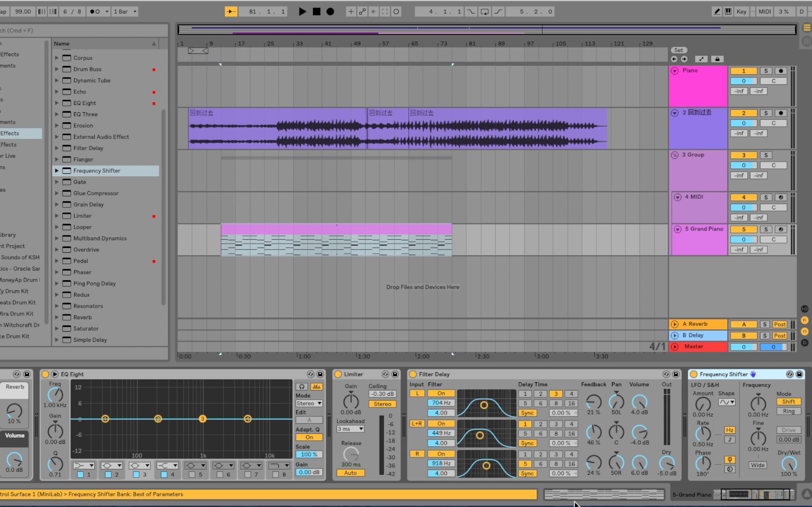Screen dimensions: 812x507
Task: Solo the Piano track
Action: [x=766, y=70]
